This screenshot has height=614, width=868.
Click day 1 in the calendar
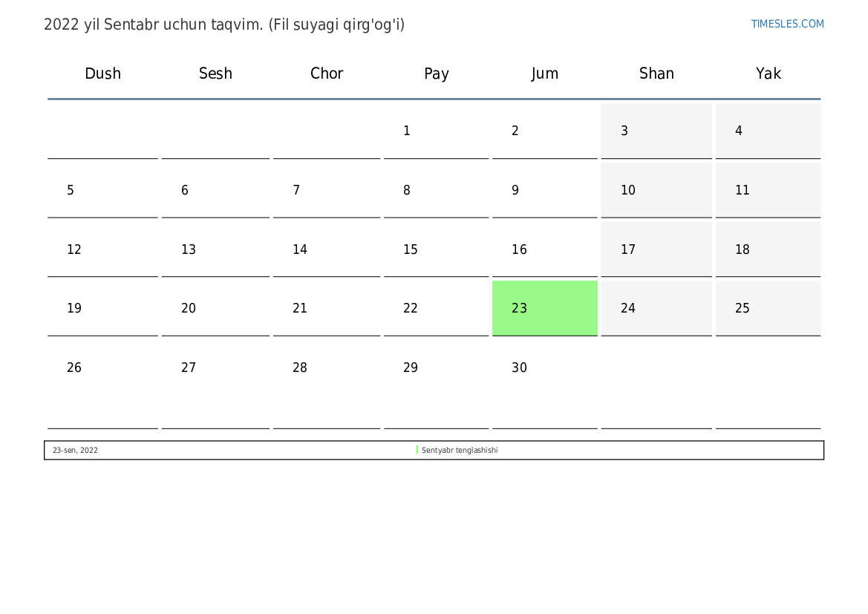click(436, 131)
